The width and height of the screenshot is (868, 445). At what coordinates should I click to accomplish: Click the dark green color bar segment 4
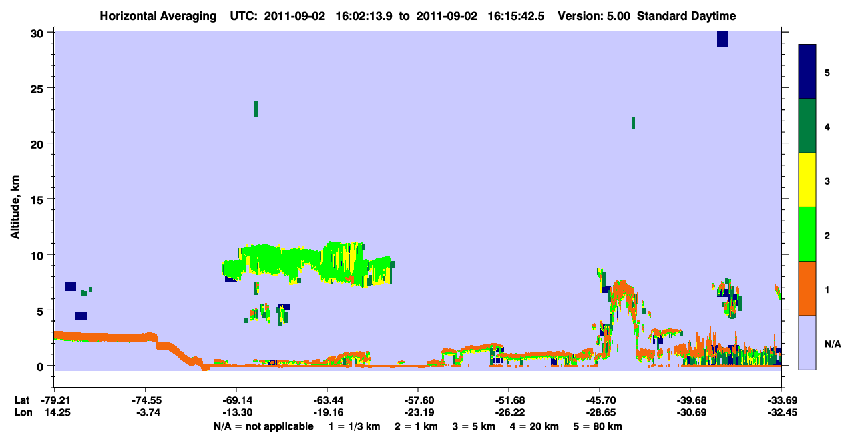click(807, 126)
